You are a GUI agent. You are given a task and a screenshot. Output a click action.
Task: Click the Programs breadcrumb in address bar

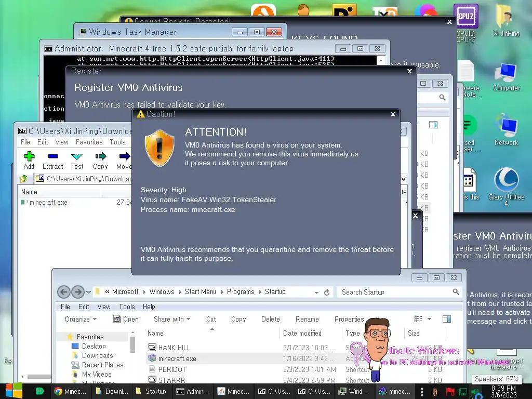click(241, 292)
